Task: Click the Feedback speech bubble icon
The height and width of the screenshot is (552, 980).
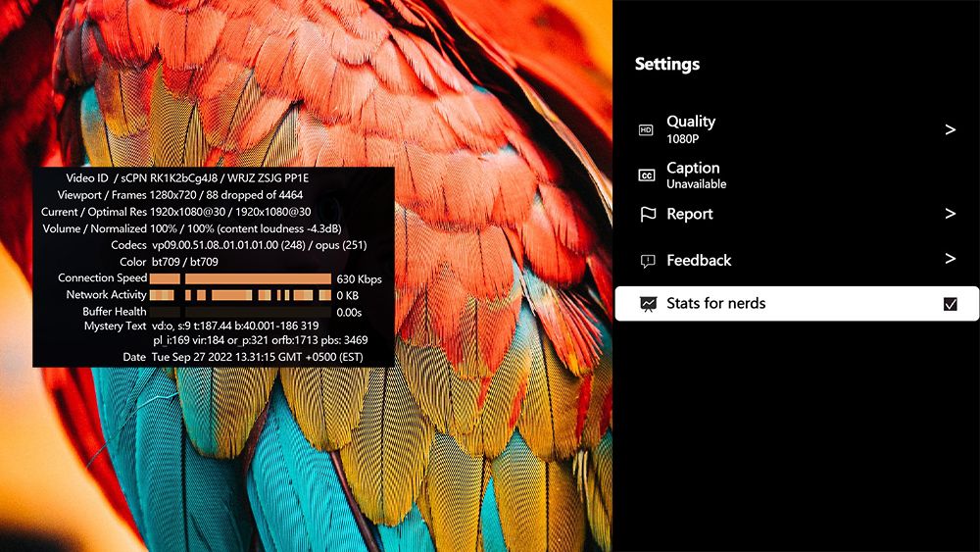Action: click(647, 261)
